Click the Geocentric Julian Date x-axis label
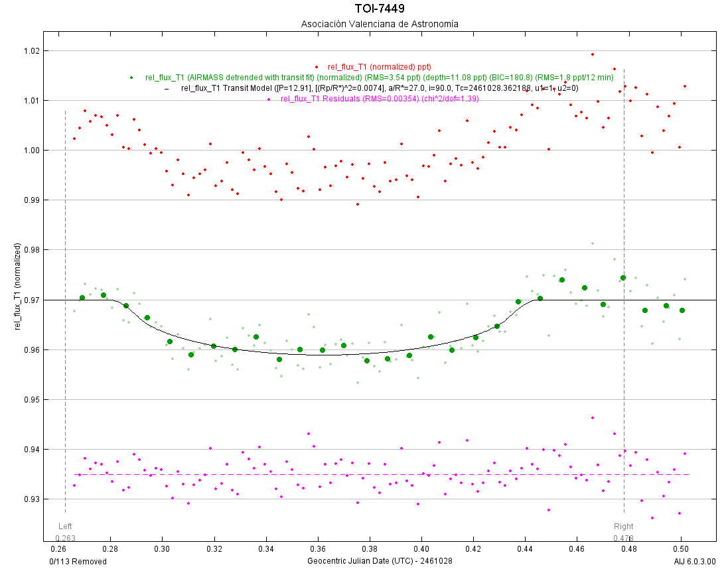The height and width of the screenshot is (569, 728). (x=380, y=561)
